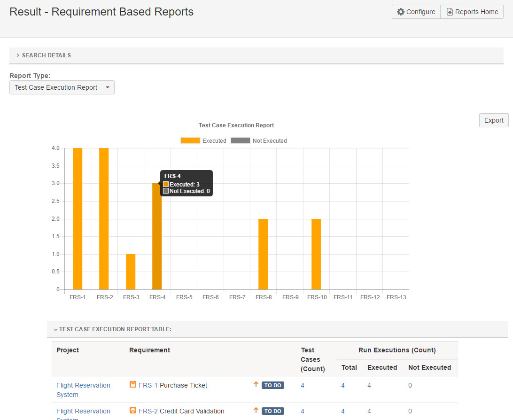Collapse the Test Case Execution Report Table

(x=112, y=329)
